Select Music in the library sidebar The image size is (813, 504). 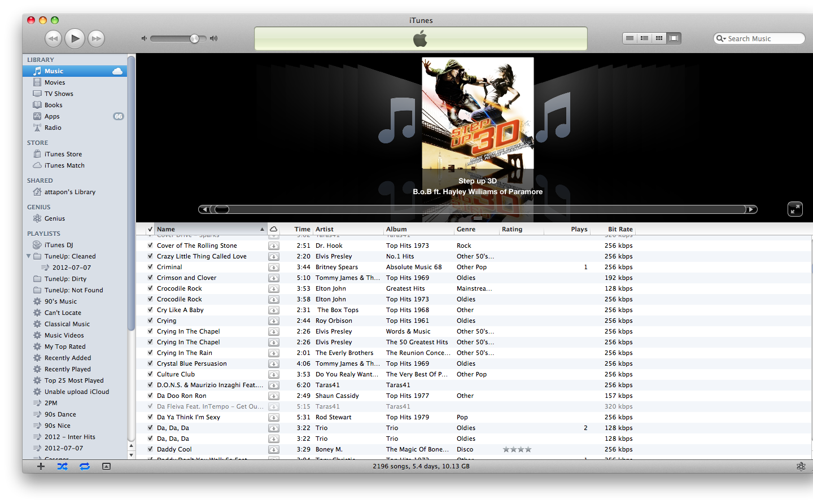pos(75,71)
